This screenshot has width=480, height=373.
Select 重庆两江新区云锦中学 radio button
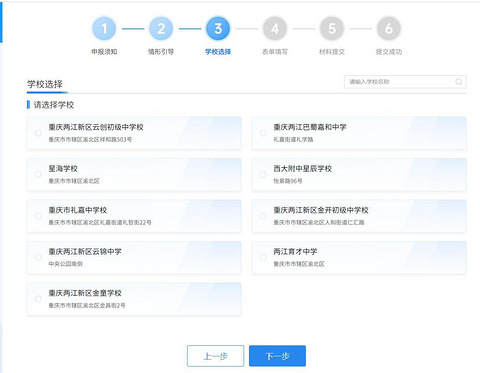(x=38, y=257)
